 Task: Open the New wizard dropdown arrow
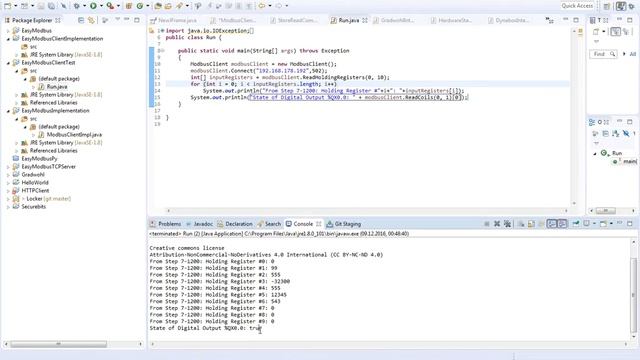[16, 6]
